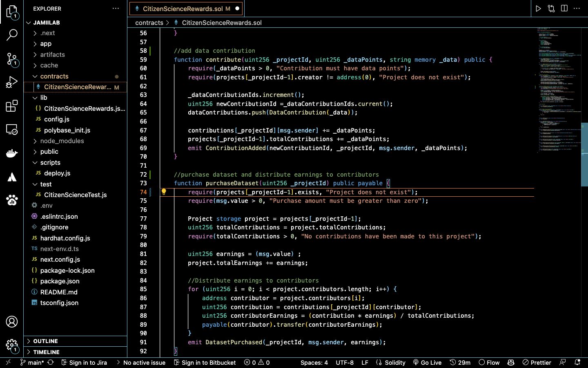Viewport: 588px width, 368px height.
Task: Open changes with the compare icon
Action: (x=551, y=9)
